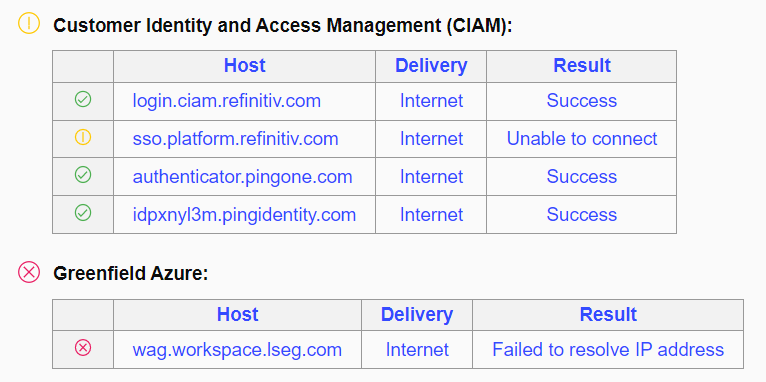
Task: Click the Result header in Greenfield Azure table
Action: (x=608, y=314)
